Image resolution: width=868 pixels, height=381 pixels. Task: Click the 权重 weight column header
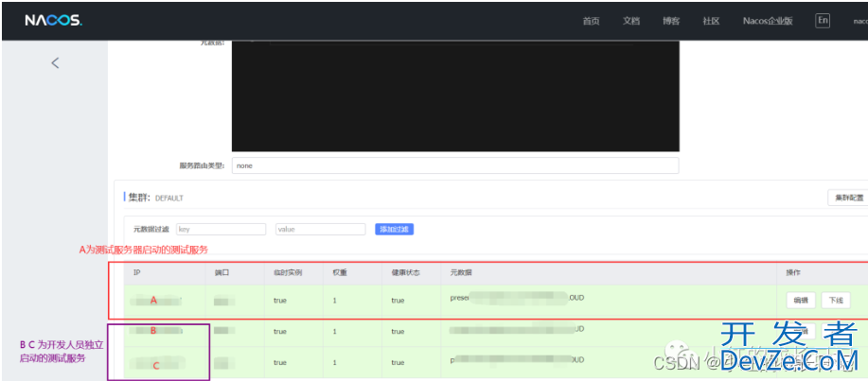pos(339,272)
